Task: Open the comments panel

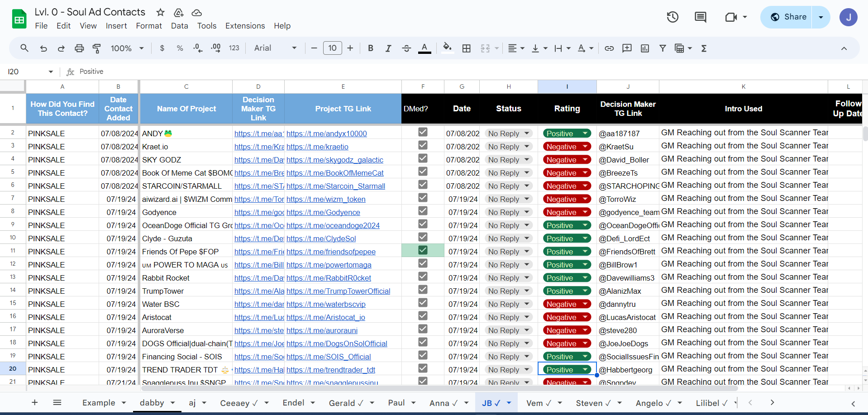Action: coord(701,17)
